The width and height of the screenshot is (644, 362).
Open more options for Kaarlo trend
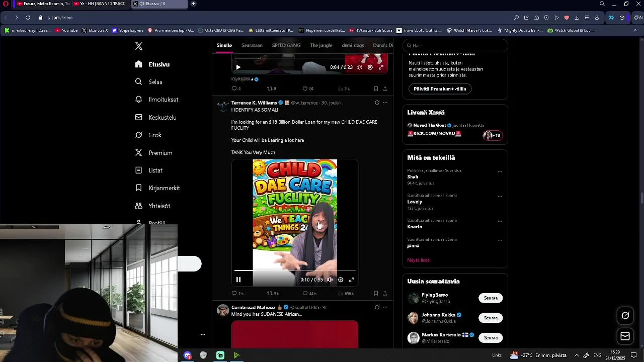tap(500, 221)
